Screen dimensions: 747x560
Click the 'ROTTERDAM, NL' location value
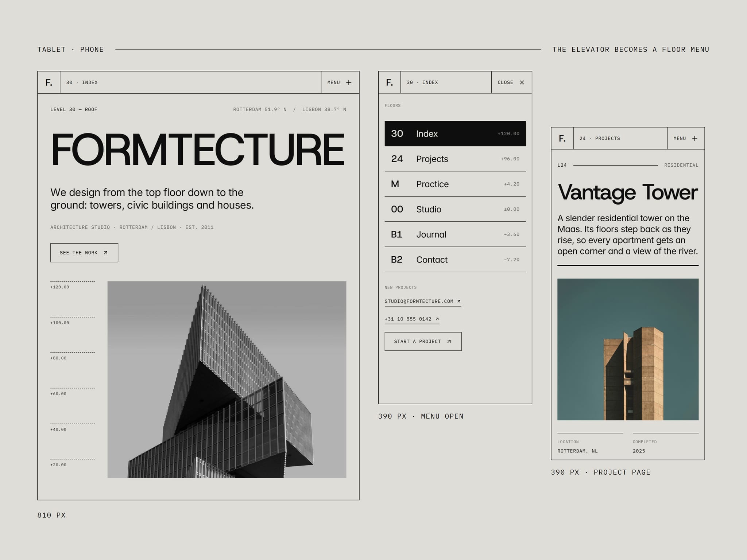tap(577, 451)
